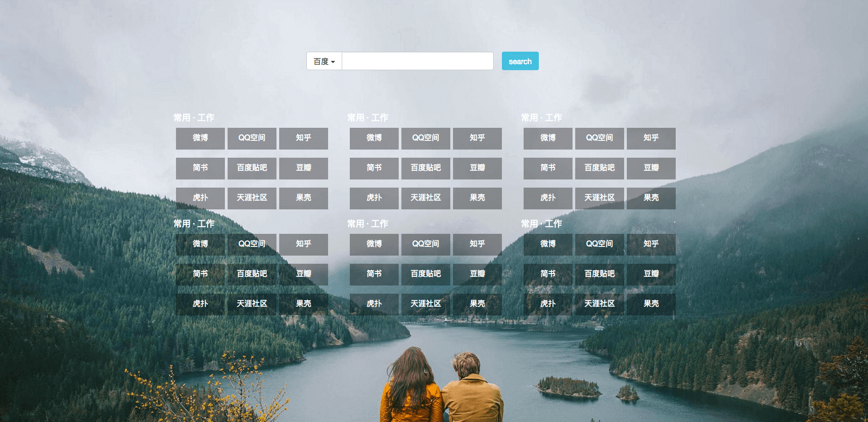Go to 微博 in the bottom-middle group
The height and width of the screenshot is (422, 868).
click(374, 245)
